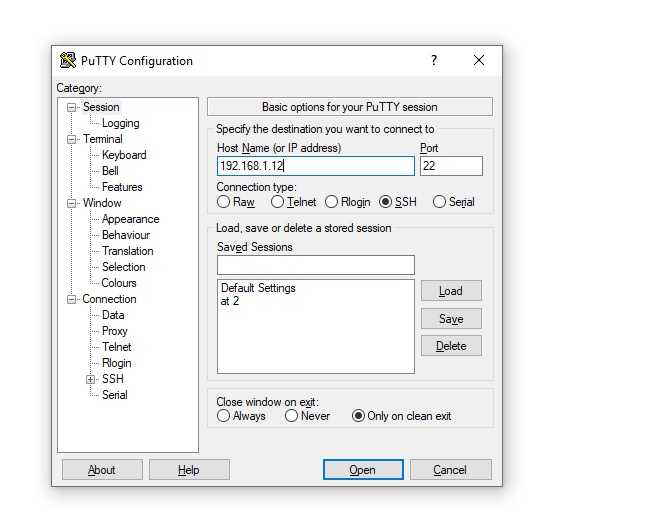Open the Keyboard category

pyautogui.click(x=124, y=155)
